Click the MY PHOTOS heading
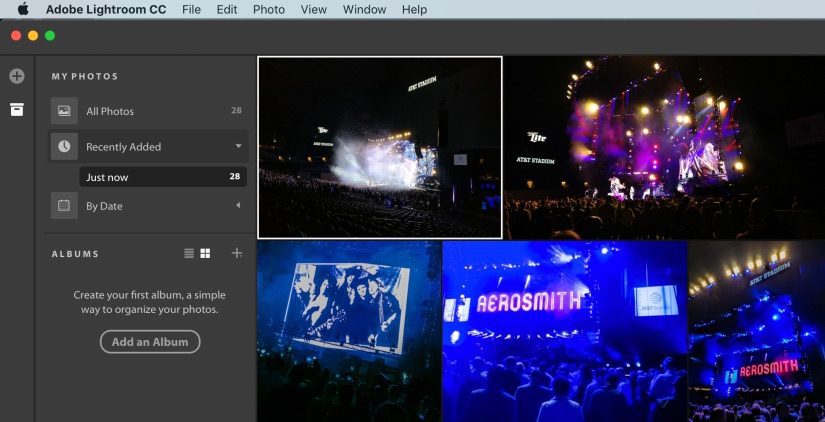 point(85,76)
